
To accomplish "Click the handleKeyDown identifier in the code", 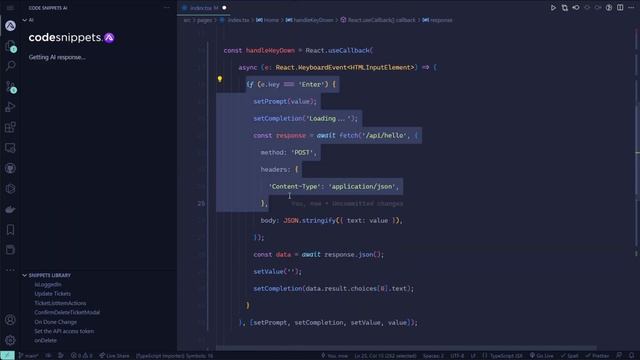I will (x=270, y=51).
